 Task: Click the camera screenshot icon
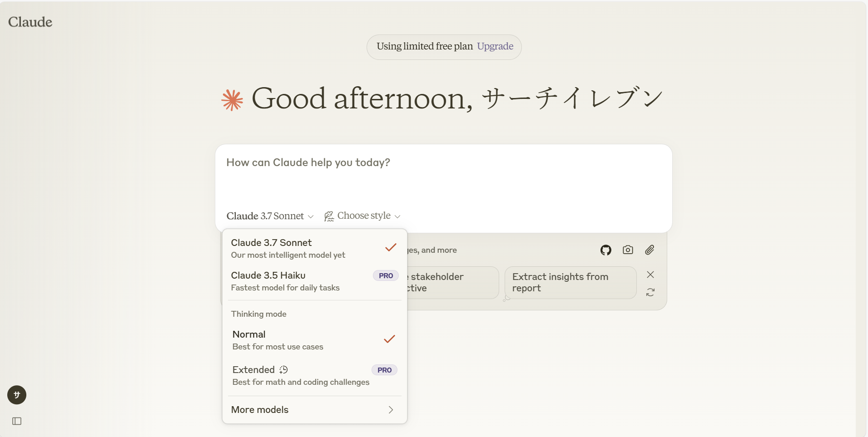[x=628, y=250]
